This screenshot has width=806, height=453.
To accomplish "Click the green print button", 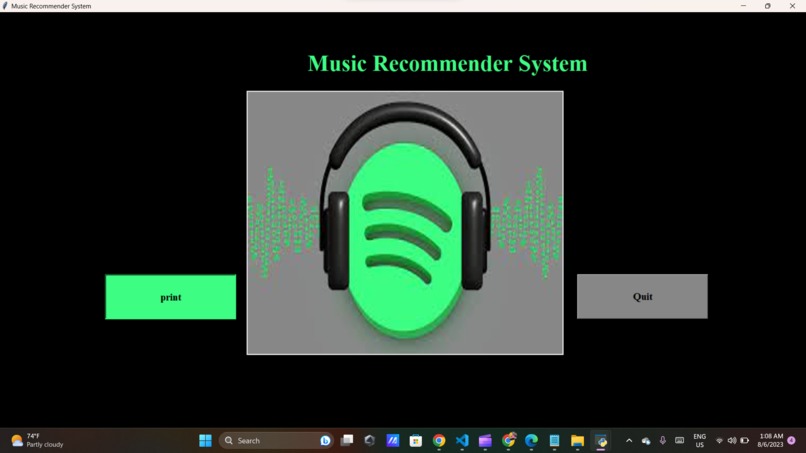I will coord(171,297).
